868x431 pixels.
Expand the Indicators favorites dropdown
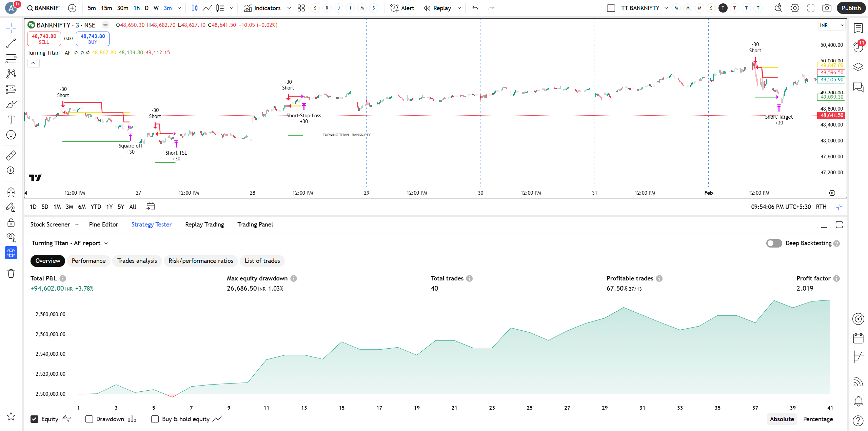[289, 8]
